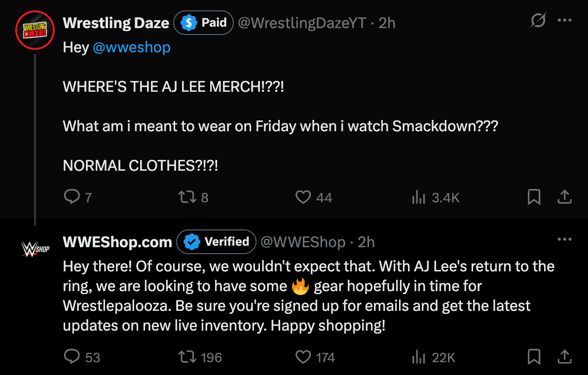The width and height of the screenshot is (588, 375).
Task: Click the Paid badge on Wrestling Daze's profile
Action: pos(203,22)
